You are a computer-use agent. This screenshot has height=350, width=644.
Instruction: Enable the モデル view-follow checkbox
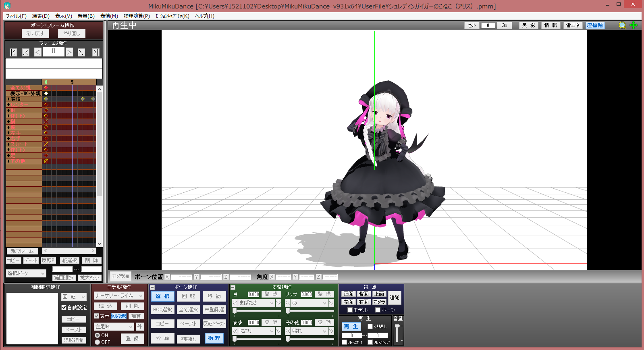(x=350, y=310)
